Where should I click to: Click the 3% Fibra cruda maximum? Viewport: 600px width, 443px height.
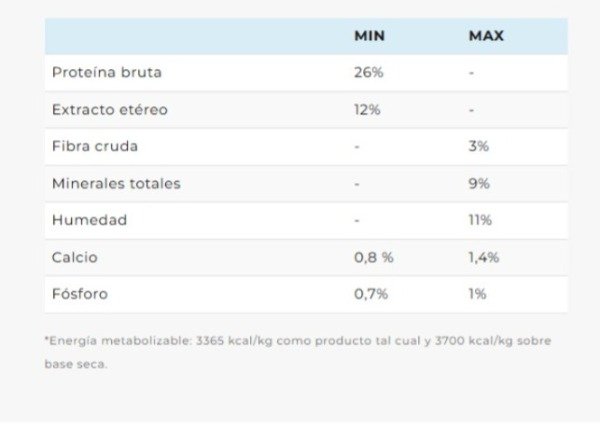(x=478, y=146)
